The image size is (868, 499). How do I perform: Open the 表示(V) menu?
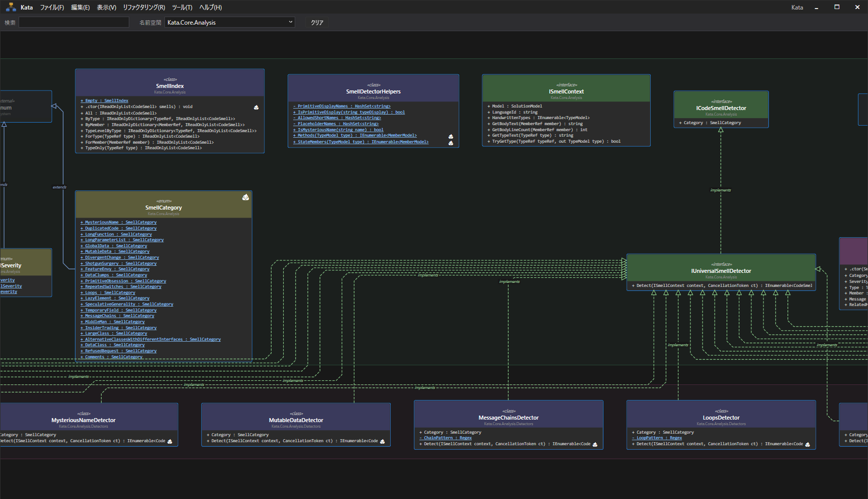click(107, 7)
